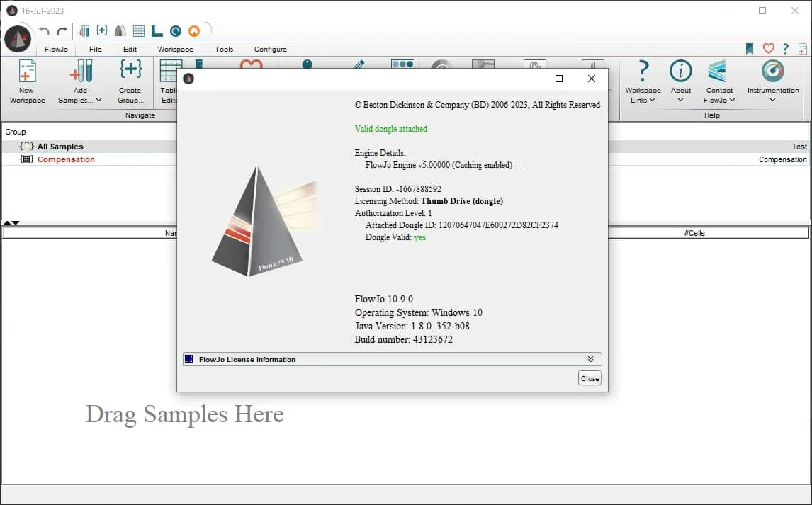
Task: Click the small add samples test-tube icon
Action: tap(84, 31)
